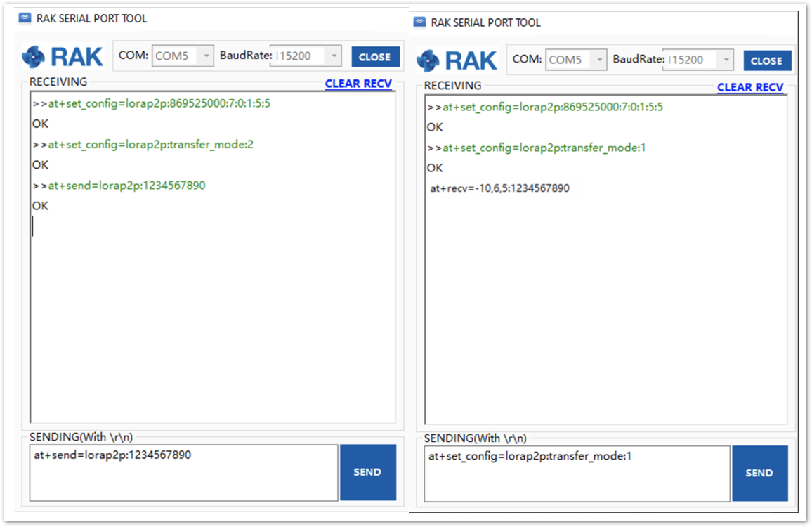The height and width of the screenshot is (527, 812).
Task: Focus the at+send=lorap2p:1234567890 sending input field
Action: point(184,473)
